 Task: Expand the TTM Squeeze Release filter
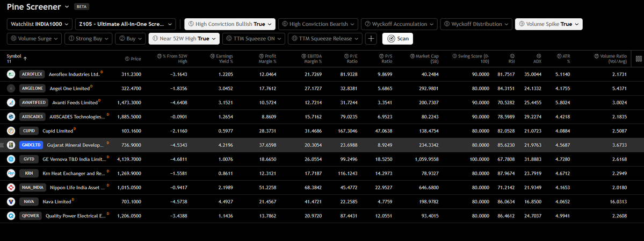325,39
